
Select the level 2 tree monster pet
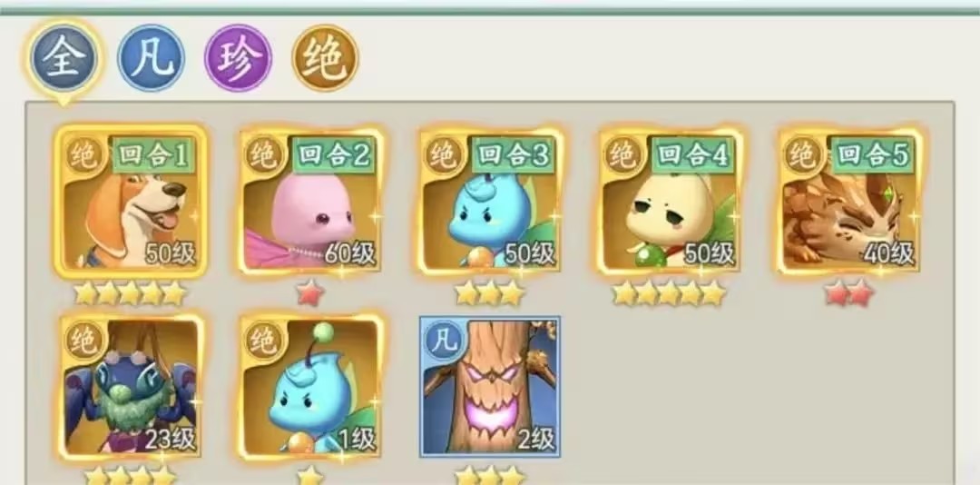click(x=490, y=387)
